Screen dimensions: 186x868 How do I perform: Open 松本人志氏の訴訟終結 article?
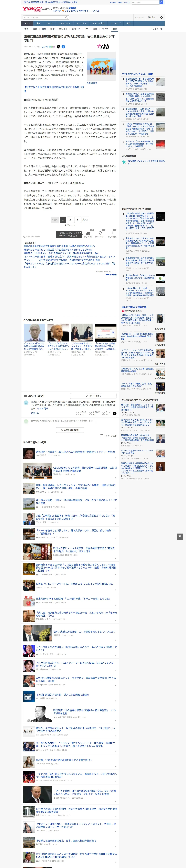click(84, 632)
